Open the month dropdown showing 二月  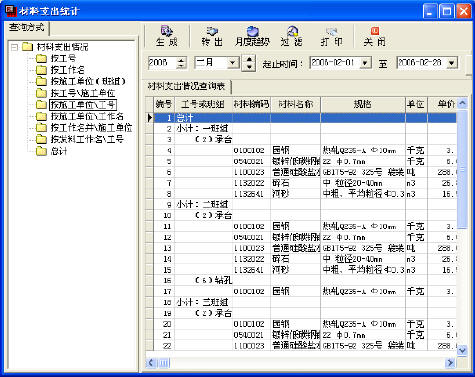(x=233, y=62)
